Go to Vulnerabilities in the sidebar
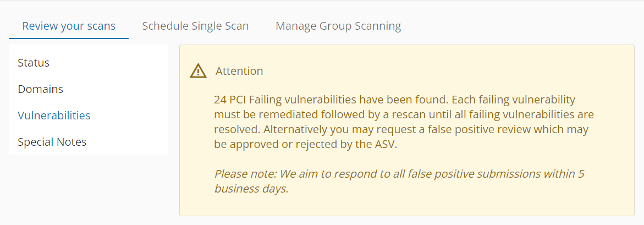This screenshot has height=225, width=644. click(54, 116)
